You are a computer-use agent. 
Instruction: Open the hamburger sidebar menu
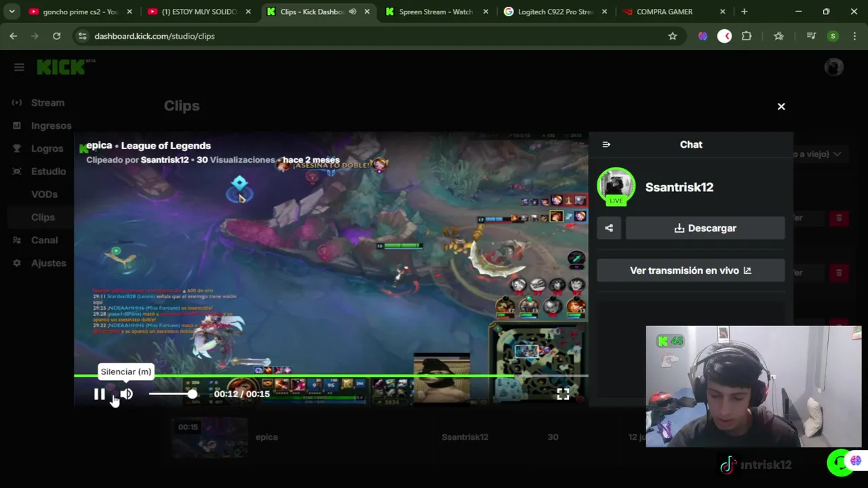19,67
